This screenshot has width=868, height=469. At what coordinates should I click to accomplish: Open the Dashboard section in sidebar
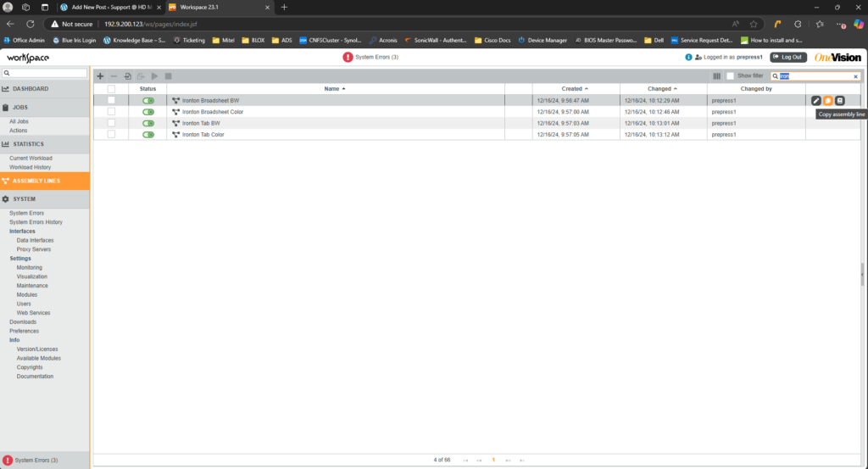31,89
